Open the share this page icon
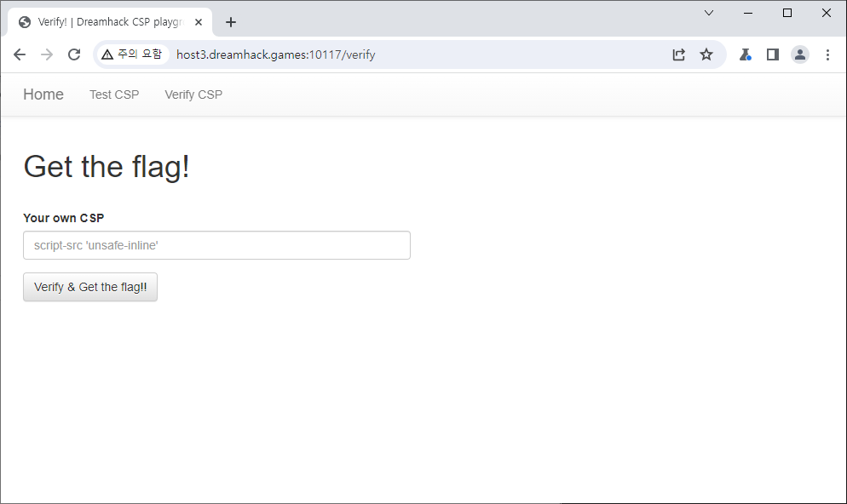847x504 pixels. pyautogui.click(x=678, y=54)
